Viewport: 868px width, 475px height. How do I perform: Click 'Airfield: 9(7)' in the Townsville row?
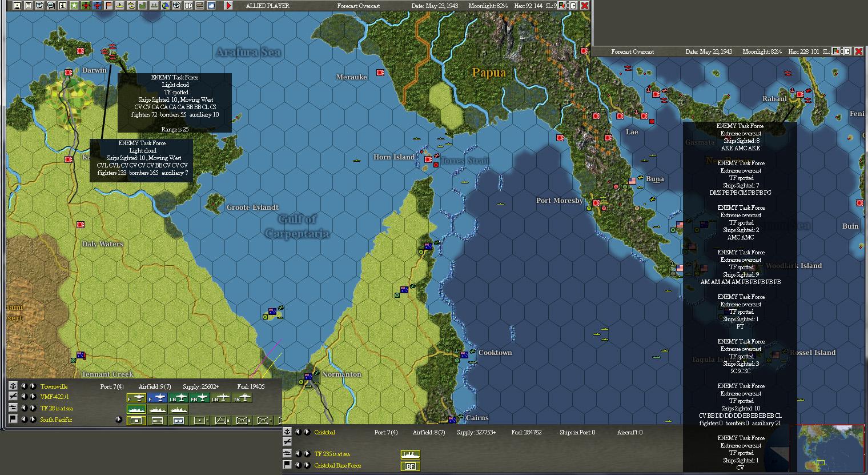point(155,386)
